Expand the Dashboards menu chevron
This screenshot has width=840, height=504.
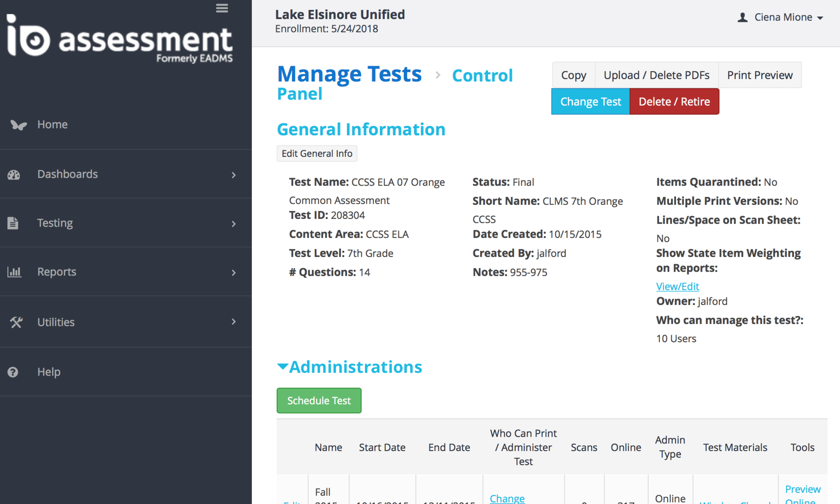pos(233,175)
